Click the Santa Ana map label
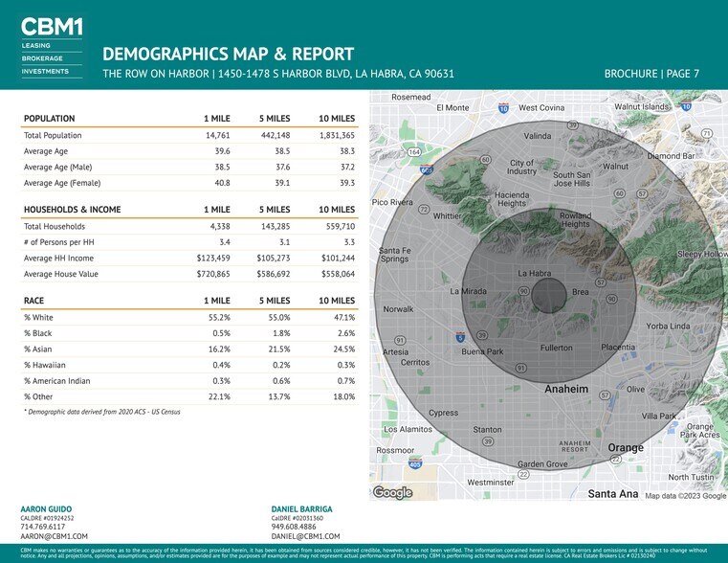This screenshot has height=563, width=728. pyautogui.click(x=613, y=494)
